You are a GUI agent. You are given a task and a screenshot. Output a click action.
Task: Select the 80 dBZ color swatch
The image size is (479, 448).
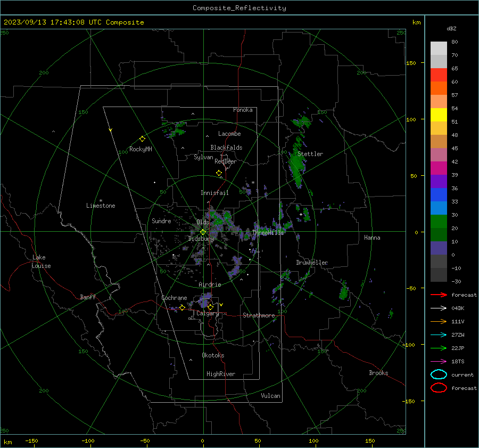click(x=439, y=48)
